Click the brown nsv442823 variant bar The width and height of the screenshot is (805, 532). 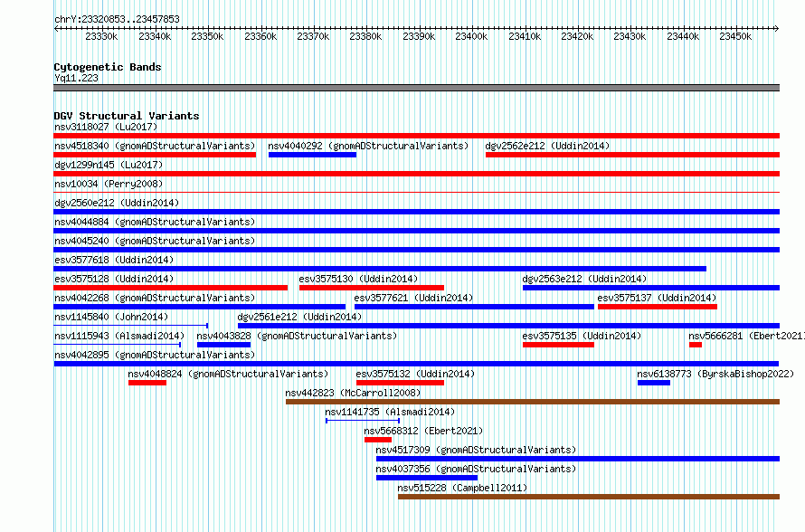(x=533, y=402)
